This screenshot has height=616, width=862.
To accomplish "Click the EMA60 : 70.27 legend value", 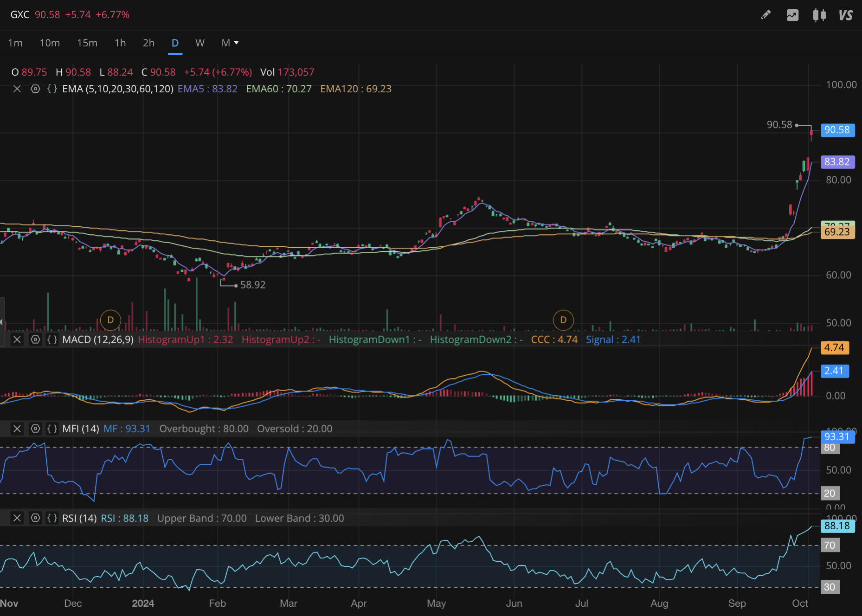I will coord(279,89).
